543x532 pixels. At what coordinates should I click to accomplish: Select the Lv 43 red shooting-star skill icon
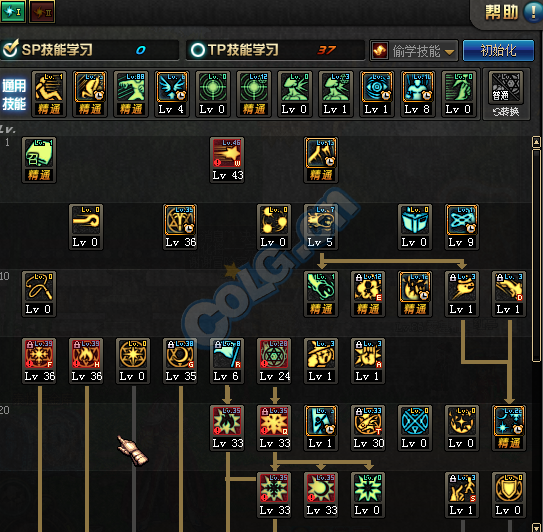click(x=227, y=160)
